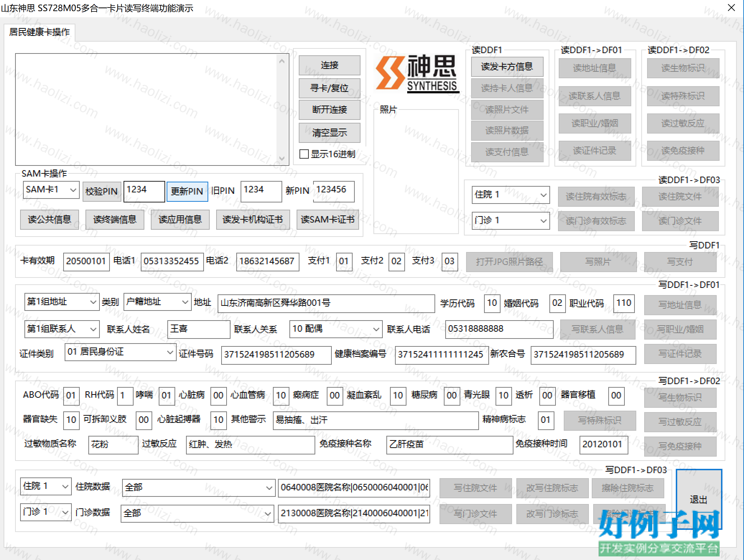Click the verify PIN input field containing 1234

144,192
